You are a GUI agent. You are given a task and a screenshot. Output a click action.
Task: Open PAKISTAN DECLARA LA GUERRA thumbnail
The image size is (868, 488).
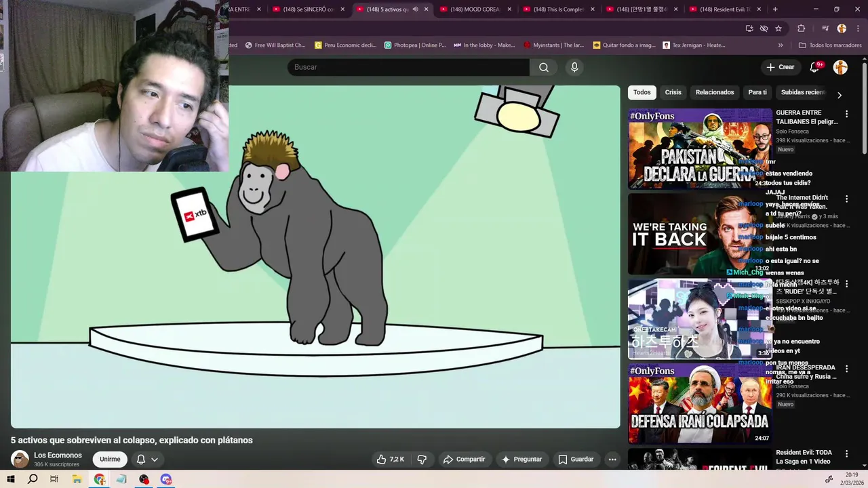[700, 148]
